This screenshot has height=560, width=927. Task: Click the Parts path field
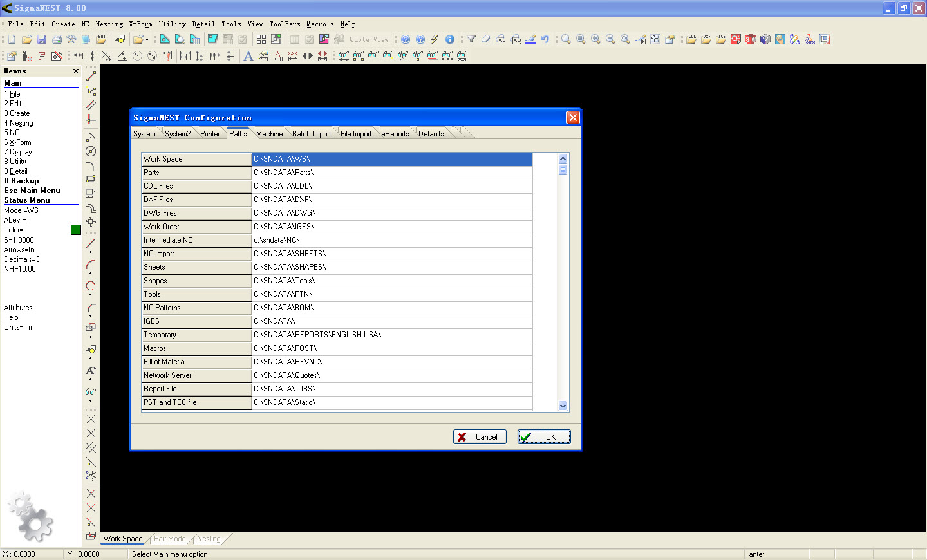(392, 173)
